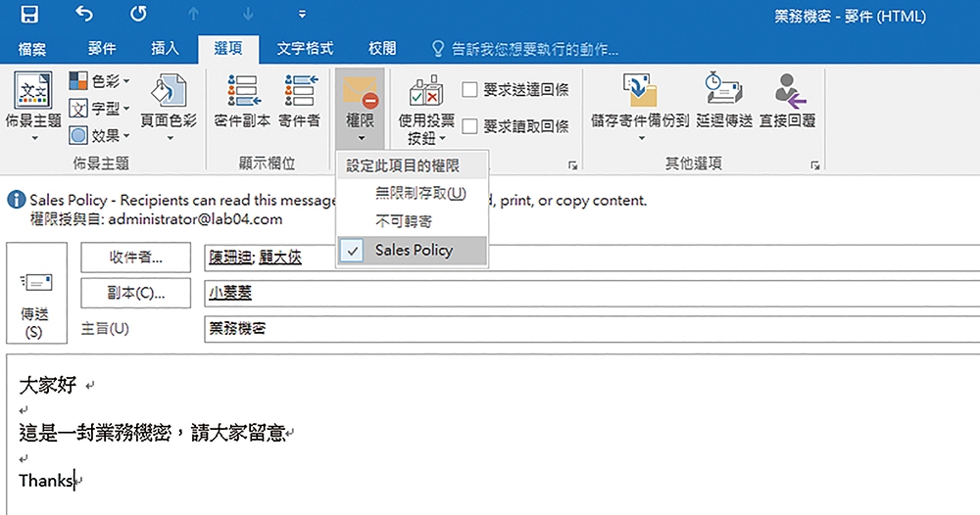Choose 不可轉寄 from permission menu
980x515 pixels.
click(x=412, y=221)
